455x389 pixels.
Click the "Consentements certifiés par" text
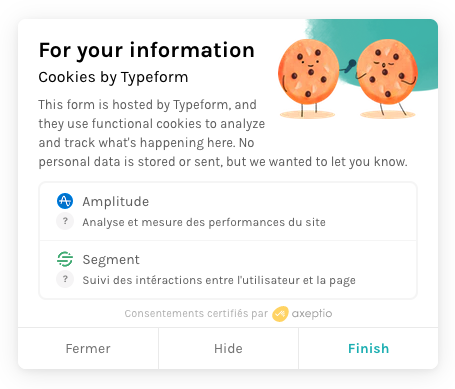196,314
